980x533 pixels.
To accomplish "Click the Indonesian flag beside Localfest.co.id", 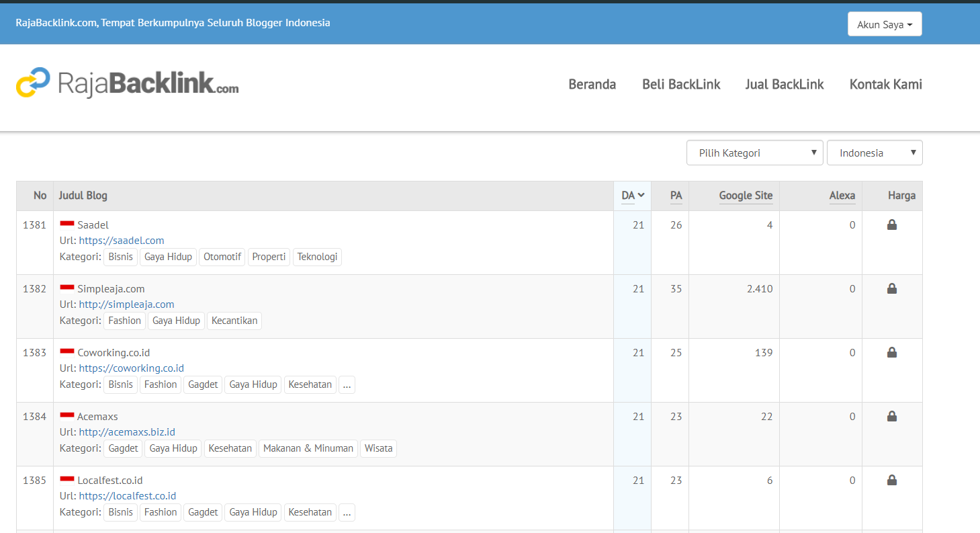I will click(67, 480).
